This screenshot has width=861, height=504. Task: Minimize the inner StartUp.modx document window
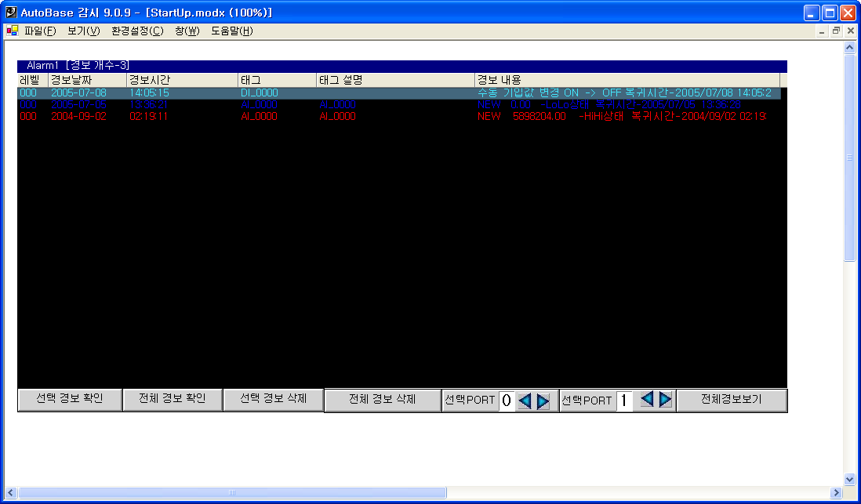click(822, 31)
